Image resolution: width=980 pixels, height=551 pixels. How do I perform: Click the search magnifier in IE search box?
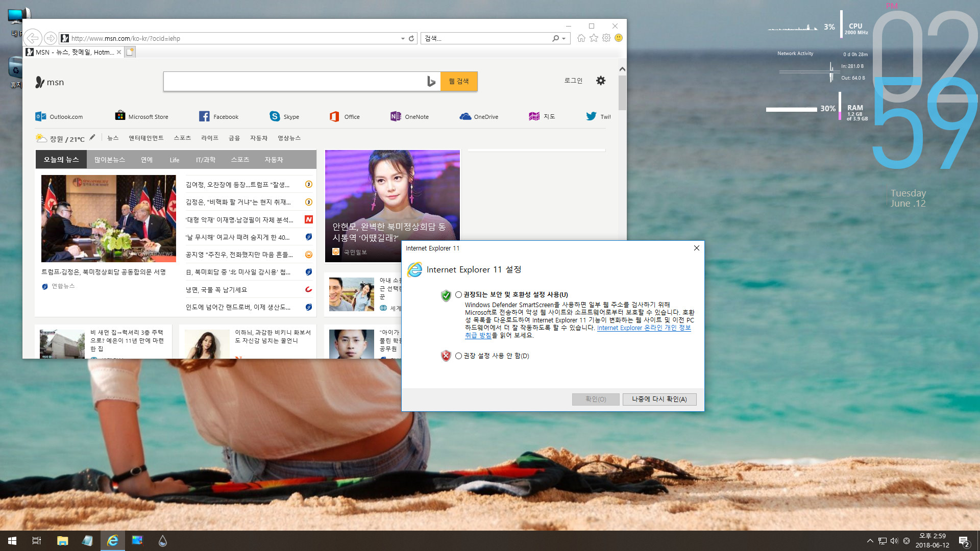(x=555, y=38)
